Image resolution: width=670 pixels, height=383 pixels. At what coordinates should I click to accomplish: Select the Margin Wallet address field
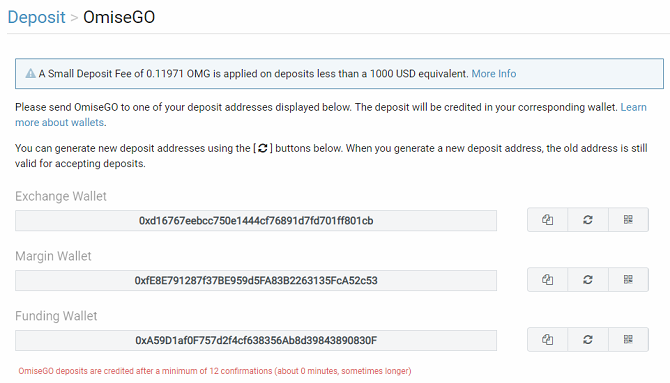(256, 280)
